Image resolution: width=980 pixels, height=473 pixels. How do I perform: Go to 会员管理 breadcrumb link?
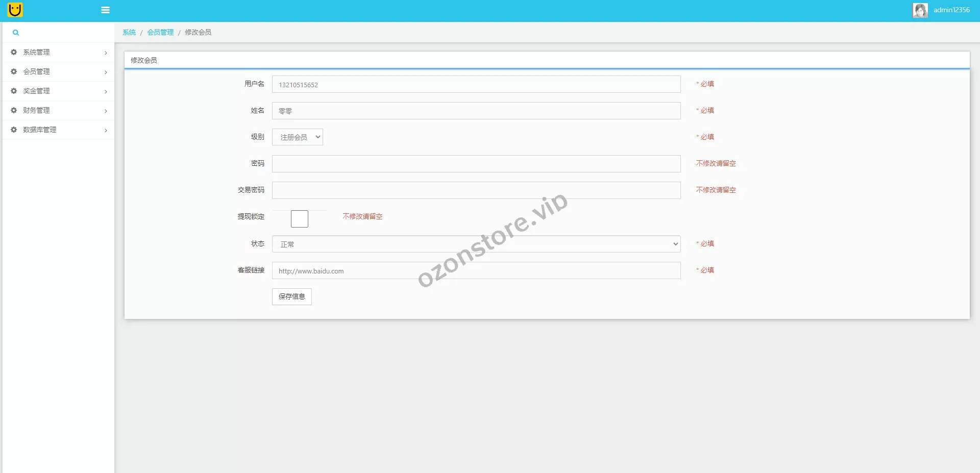click(160, 32)
